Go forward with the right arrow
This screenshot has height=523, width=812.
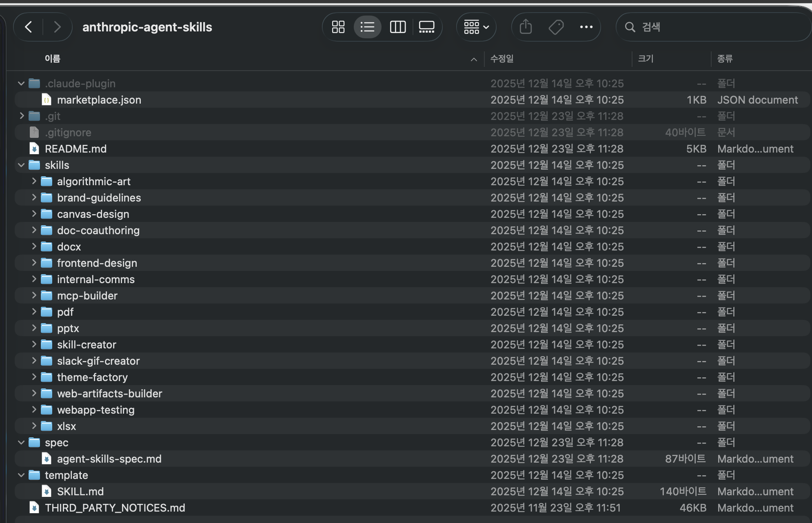57,27
